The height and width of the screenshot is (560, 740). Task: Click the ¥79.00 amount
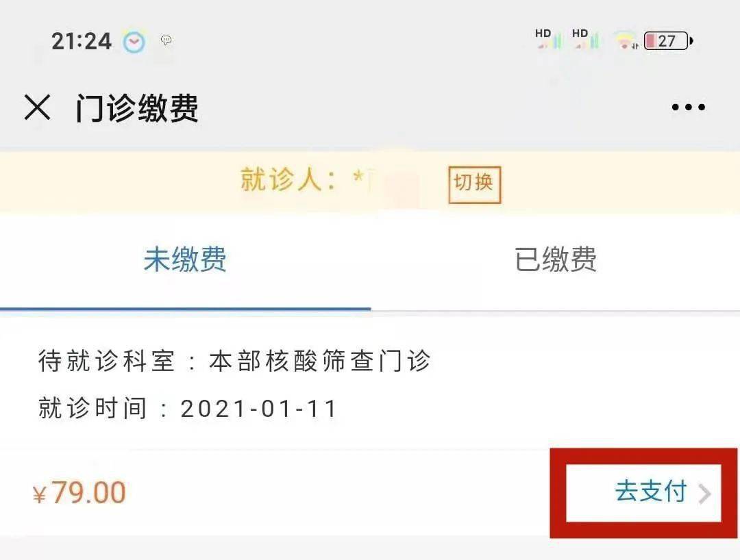point(80,493)
